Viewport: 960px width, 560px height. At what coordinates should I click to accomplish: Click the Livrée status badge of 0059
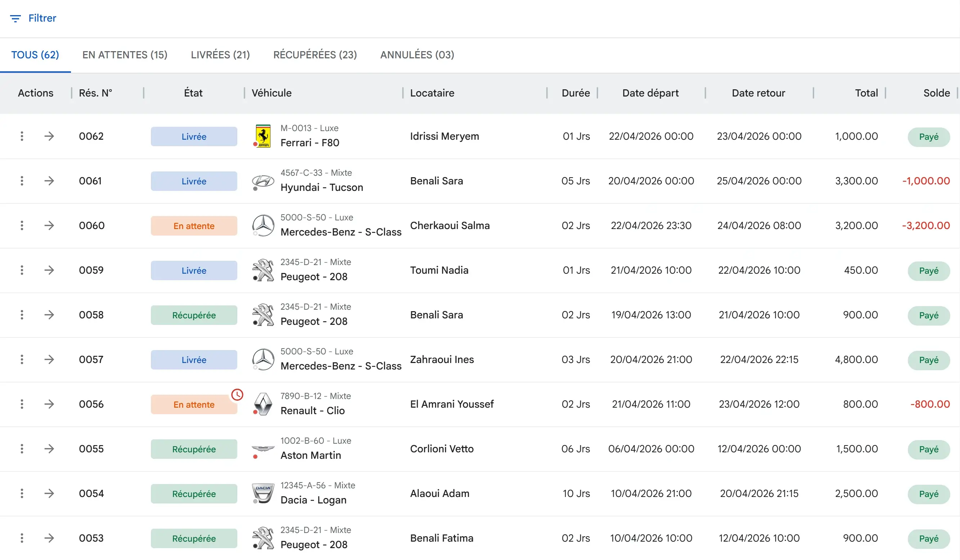click(193, 270)
